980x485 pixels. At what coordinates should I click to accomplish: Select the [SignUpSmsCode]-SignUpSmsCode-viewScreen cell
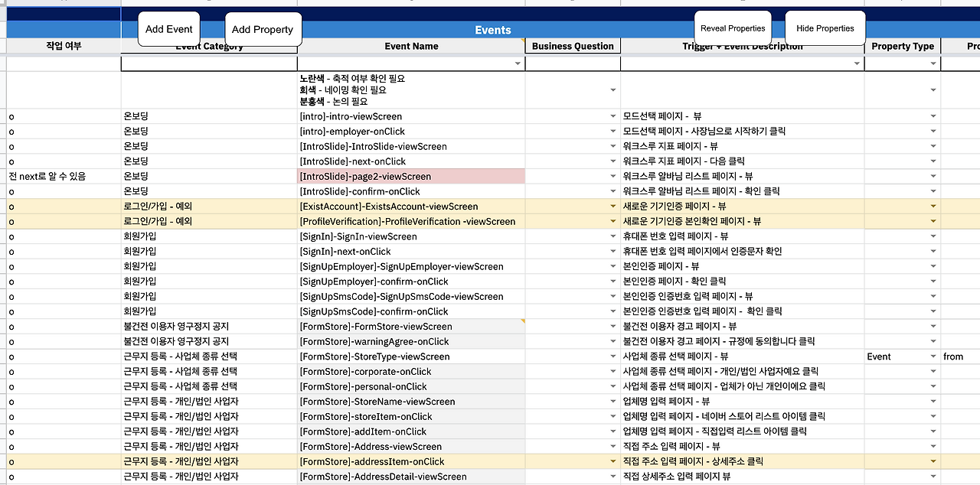(x=411, y=297)
